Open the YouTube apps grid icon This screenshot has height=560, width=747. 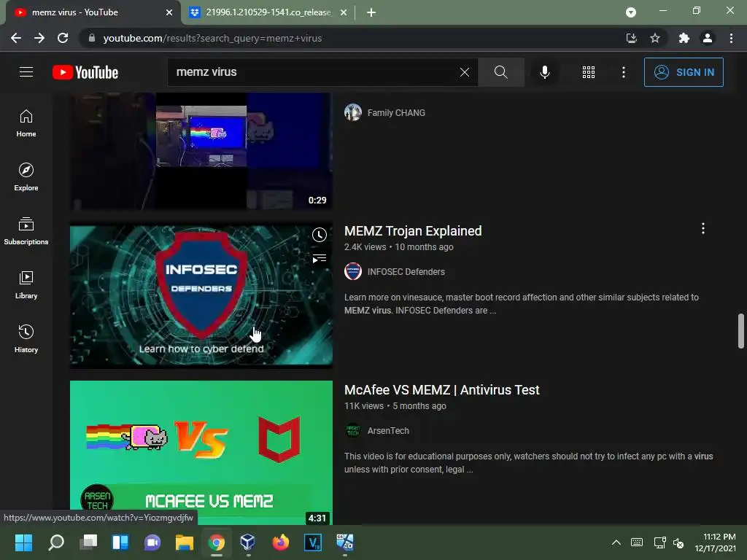pyautogui.click(x=589, y=72)
